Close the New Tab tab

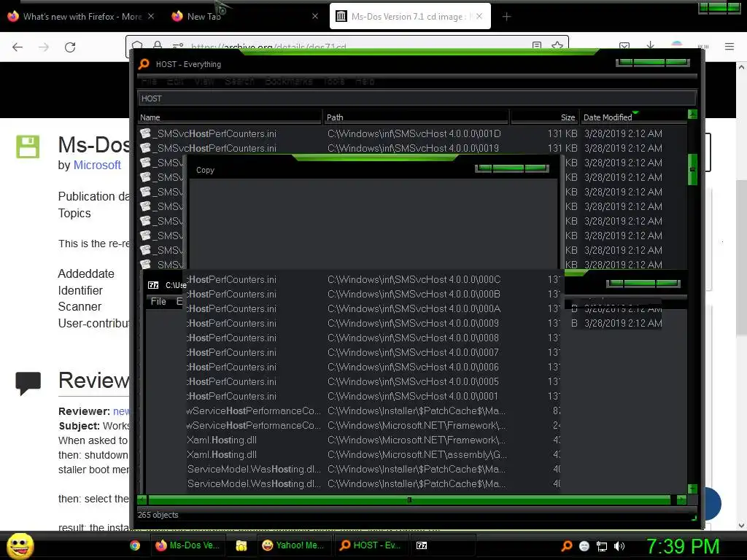pyautogui.click(x=315, y=16)
